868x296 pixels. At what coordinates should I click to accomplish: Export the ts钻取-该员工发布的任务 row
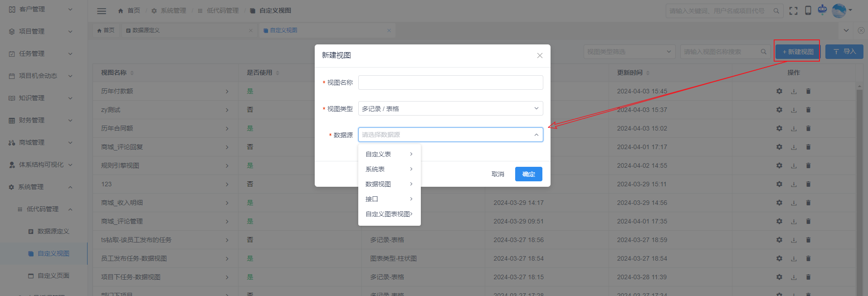pyautogui.click(x=794, y=240)
